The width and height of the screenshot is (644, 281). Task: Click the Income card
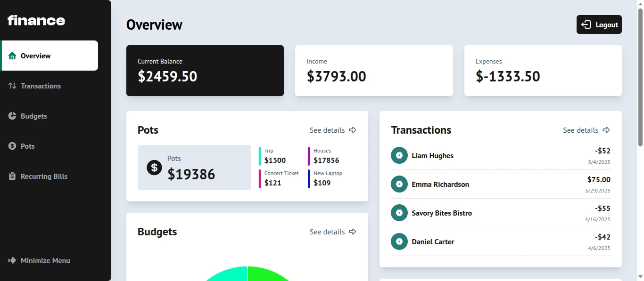(x=374, y=71)
